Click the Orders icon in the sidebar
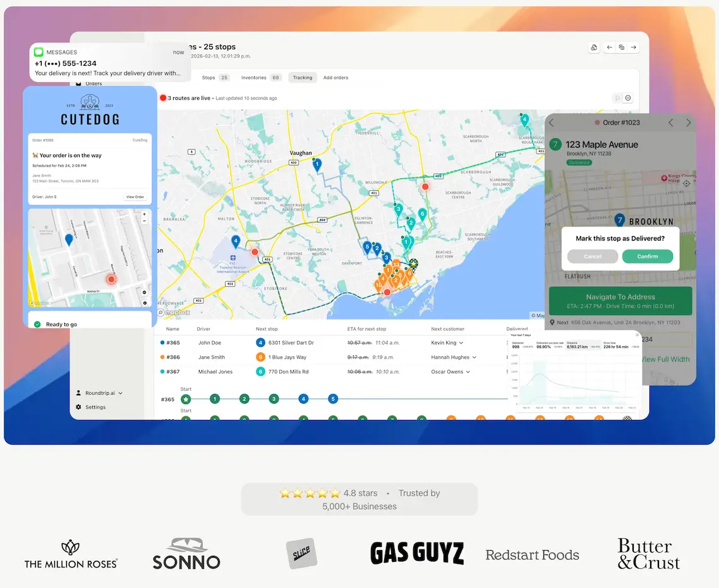 click(78, 83)
